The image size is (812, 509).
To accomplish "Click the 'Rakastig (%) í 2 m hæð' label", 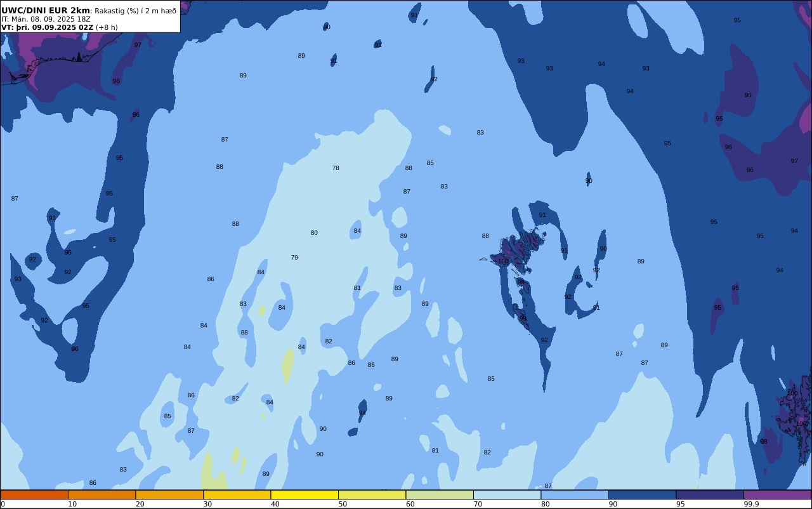I will [x=136, y=11].
